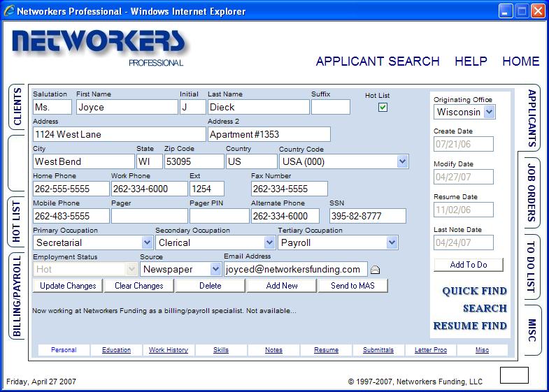Click the SEARCH link in right panel
The image size is (549, 392).
[485, 308]
